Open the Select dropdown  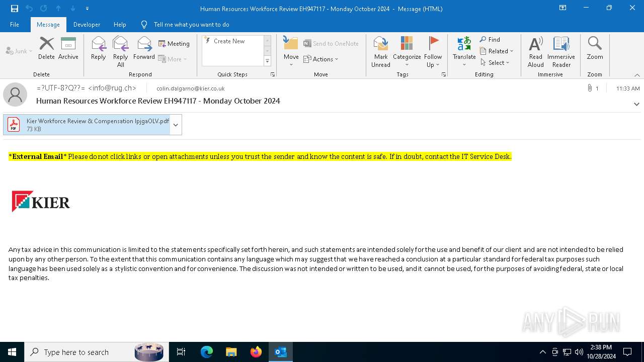pyautogui.click(x=495, y=63)
